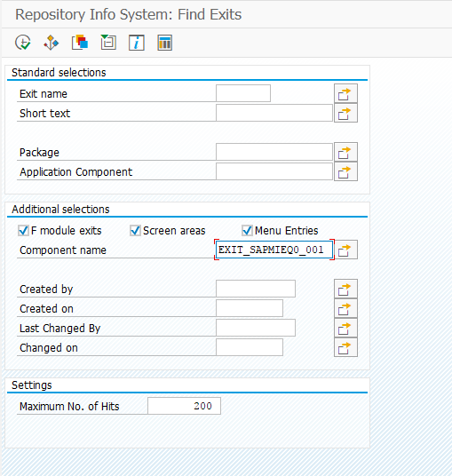
Task: Open multiple selection for Changed on
Action: (x=345, y=347)
